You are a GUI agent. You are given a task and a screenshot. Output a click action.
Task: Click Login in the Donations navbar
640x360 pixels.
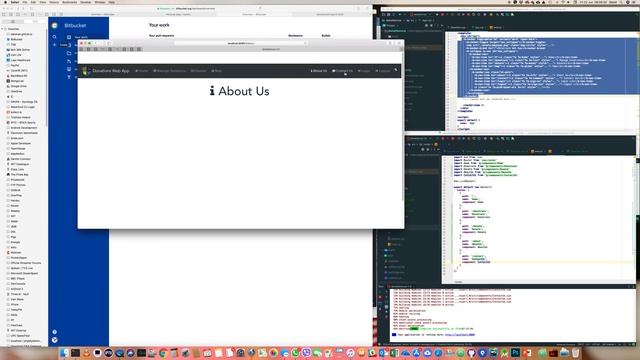tap(364, 71)
